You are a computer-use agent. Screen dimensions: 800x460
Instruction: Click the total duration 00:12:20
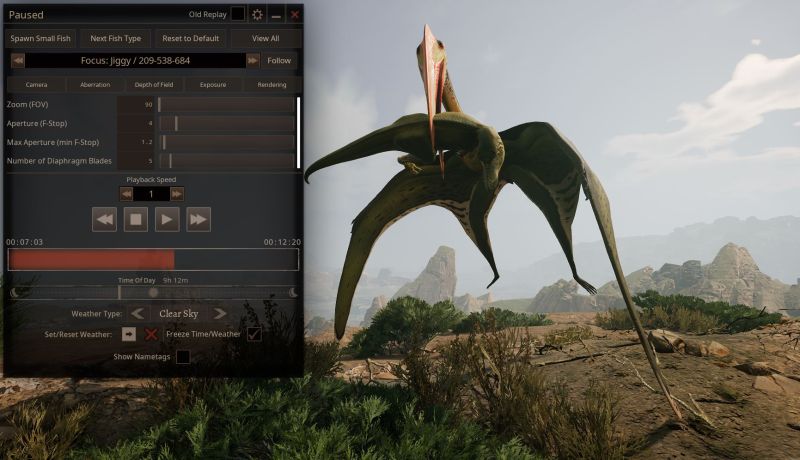point(282,242)
